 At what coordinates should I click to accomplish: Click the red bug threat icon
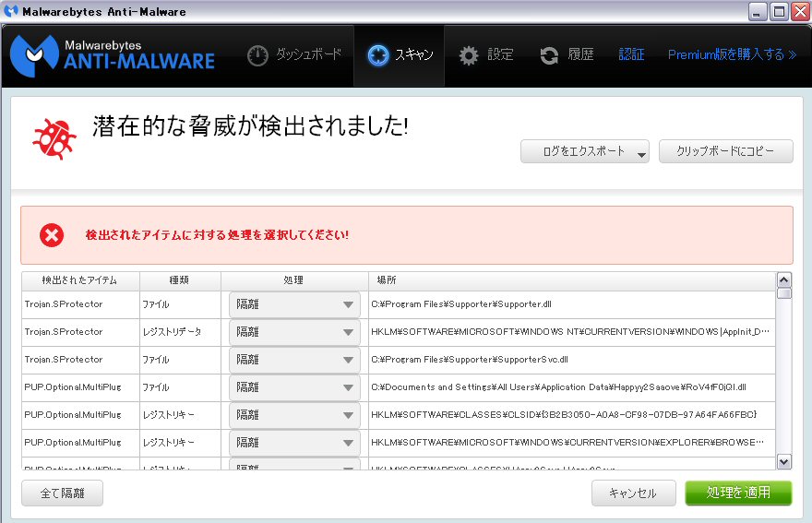(x=54, y=138)
